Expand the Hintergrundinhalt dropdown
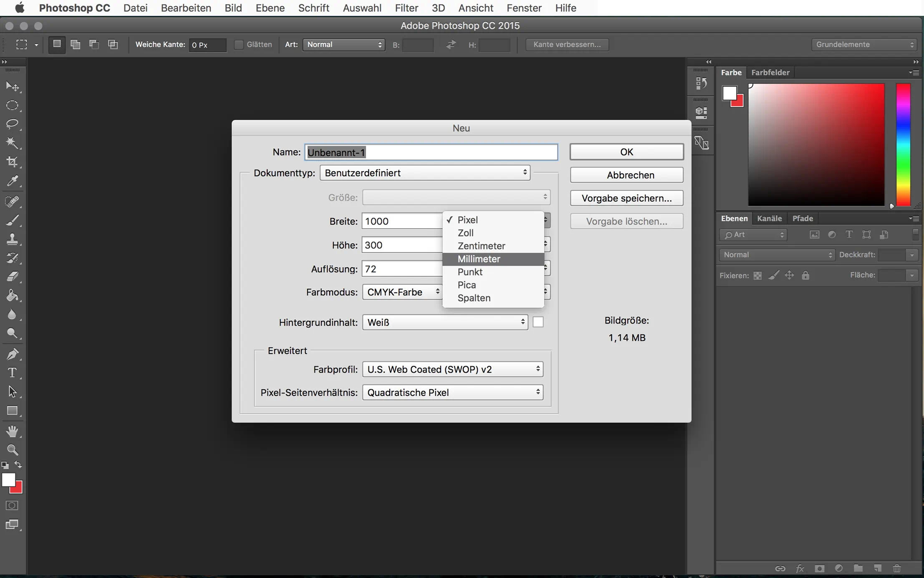 click(x=445, y=322)
